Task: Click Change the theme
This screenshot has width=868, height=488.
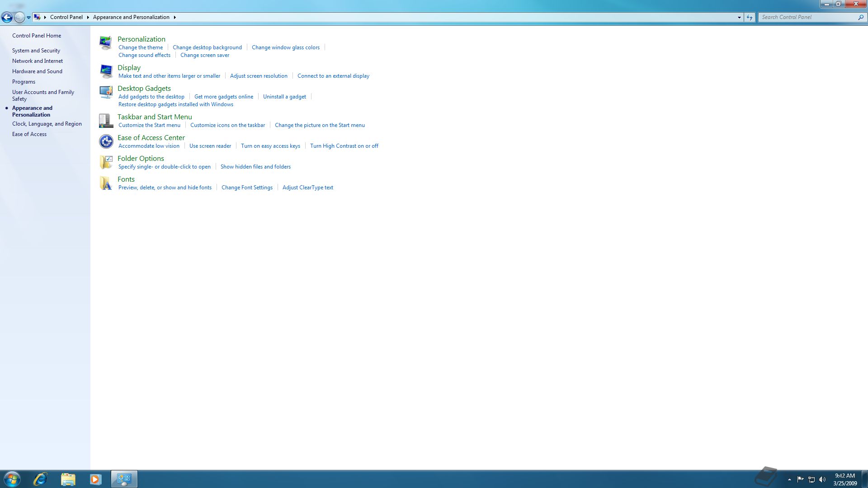Action: (x=141, y=47)
